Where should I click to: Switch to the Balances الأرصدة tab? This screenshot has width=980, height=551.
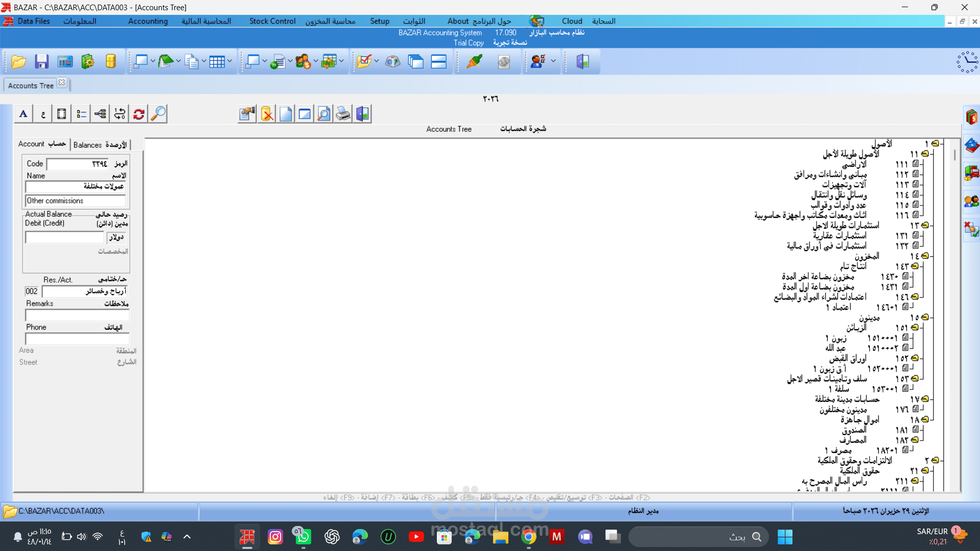pos(100,145)
